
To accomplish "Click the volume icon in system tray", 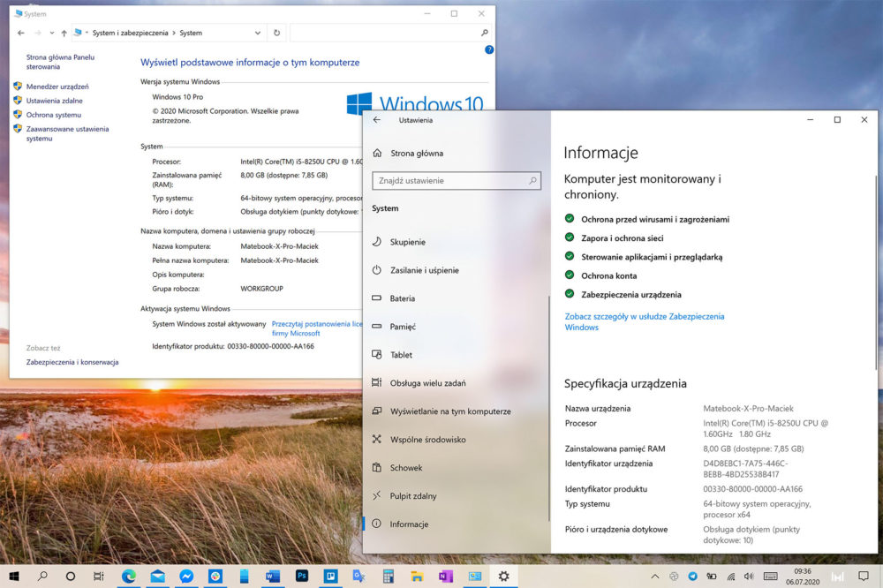I will click(x=748, y=576).
